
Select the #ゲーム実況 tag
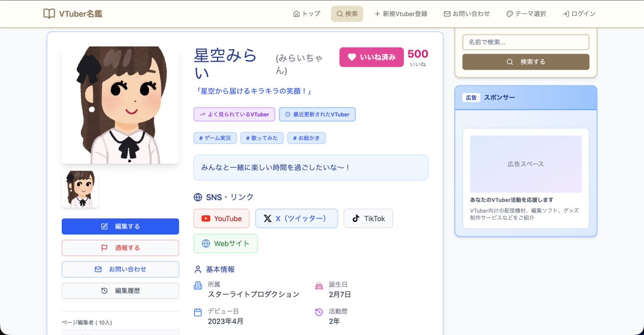click(x=215, y=138)
